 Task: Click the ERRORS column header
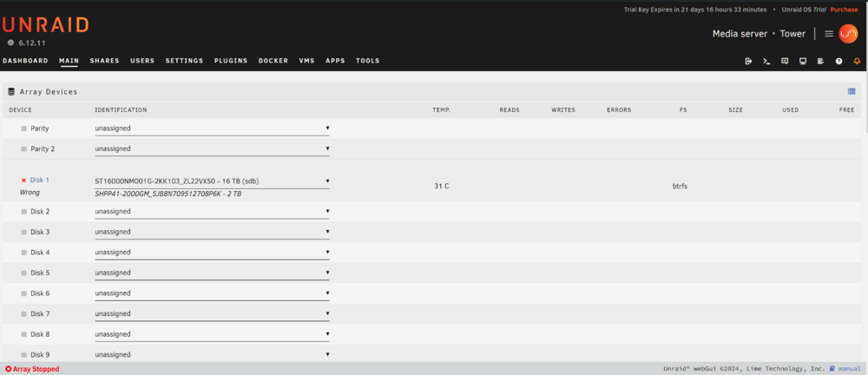tap(619, 110)
